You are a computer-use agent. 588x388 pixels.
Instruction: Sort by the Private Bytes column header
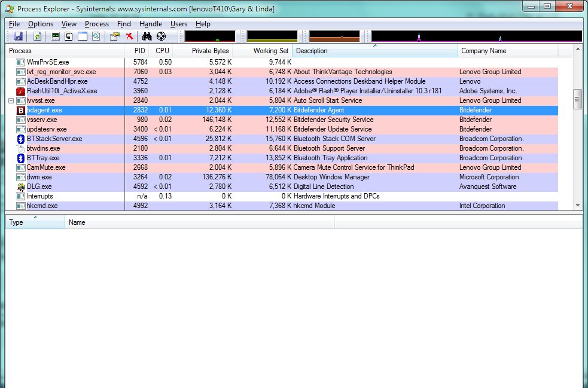(203, 51)
